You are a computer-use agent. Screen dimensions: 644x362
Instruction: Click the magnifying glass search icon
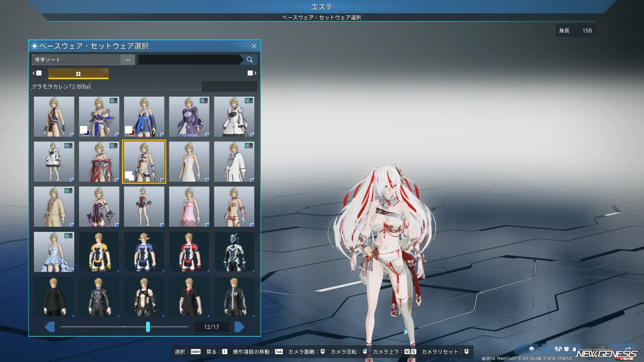[x=249, y=60]
